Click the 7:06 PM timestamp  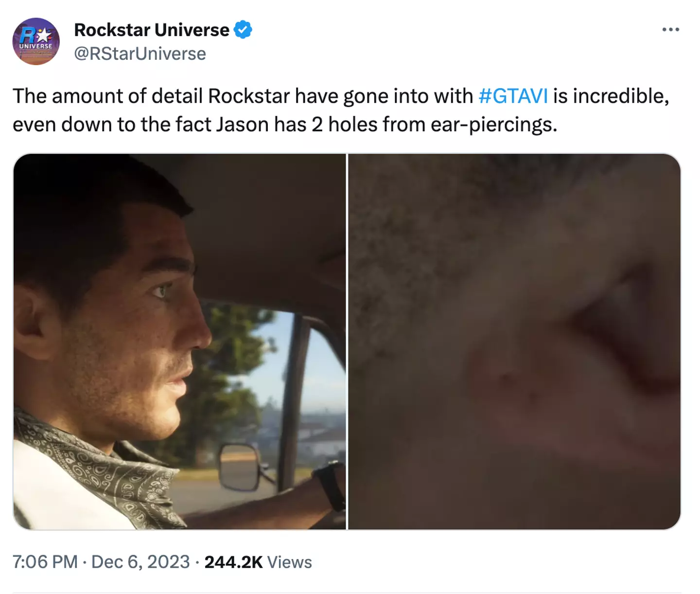point(45,562)
